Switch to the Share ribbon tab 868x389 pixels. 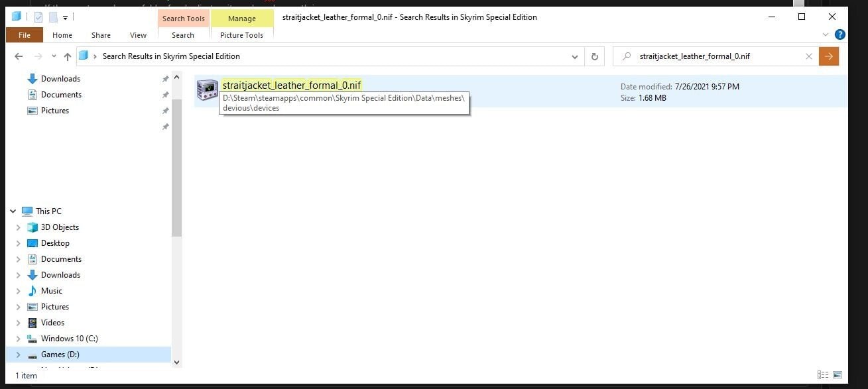(x=101, y=35)
